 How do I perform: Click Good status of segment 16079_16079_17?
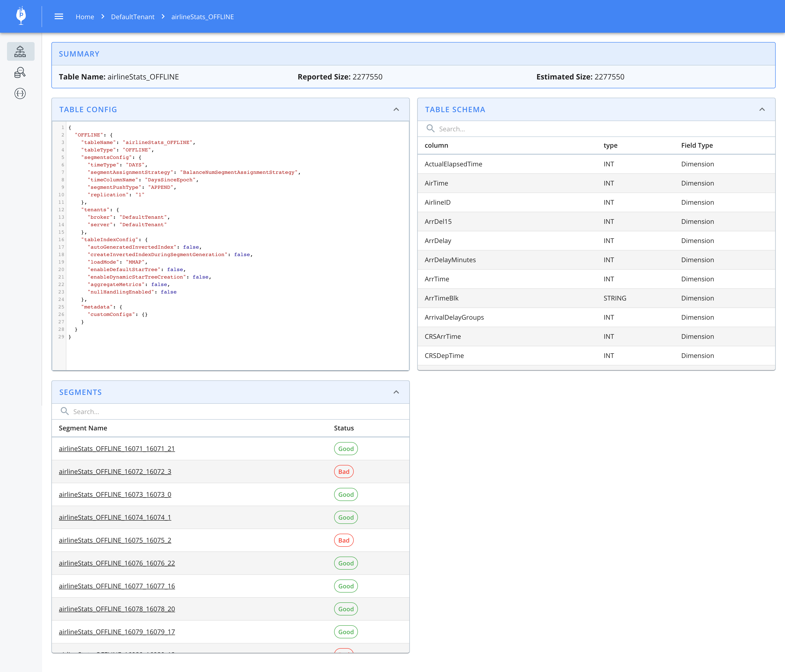[346, 632]
